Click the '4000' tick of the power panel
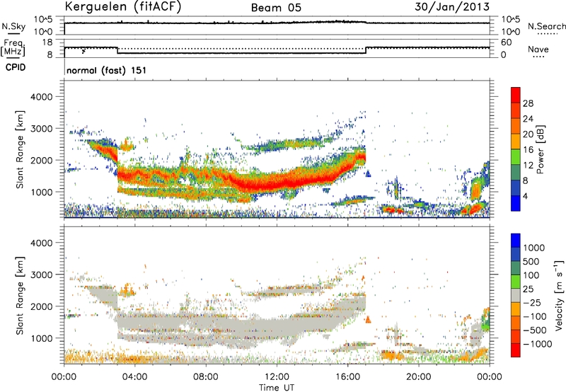566x392 pixels. point(42,97)
